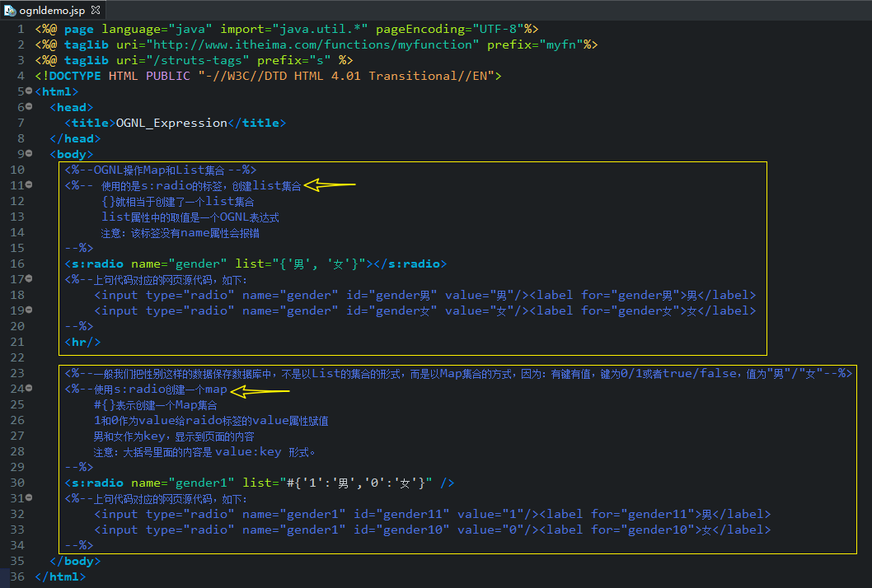
Task: Click id="gender男" in the line 18 comment
Action: (391, 295)
